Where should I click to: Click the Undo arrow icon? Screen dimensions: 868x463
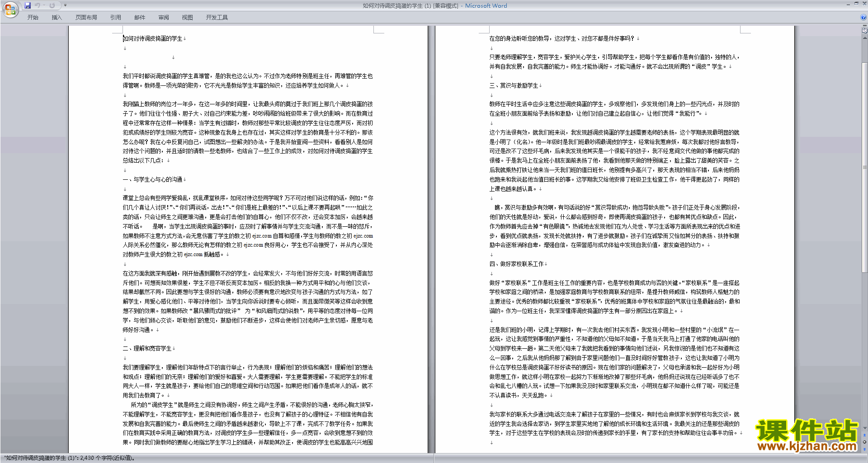37,5
